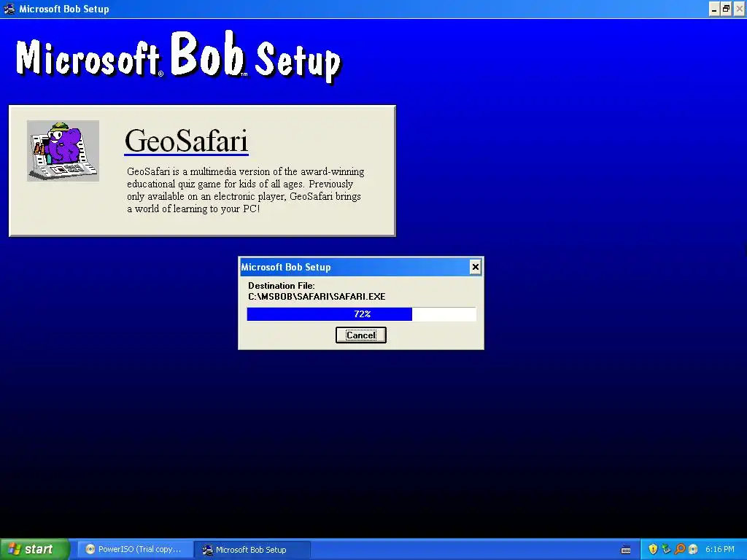747x560 pixels.
Task: Close the Microsoft Bob Setup progress dialog
Action: click(x=475, y=267)
